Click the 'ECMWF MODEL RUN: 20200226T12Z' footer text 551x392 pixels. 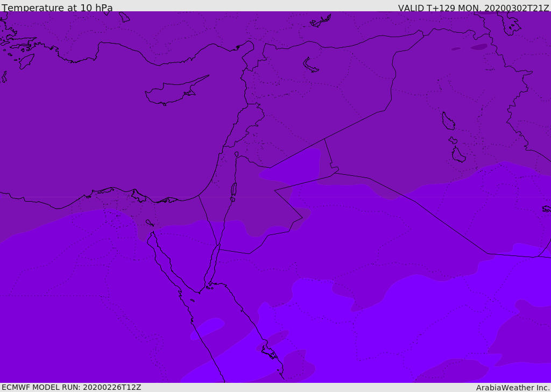pos(72,387)
